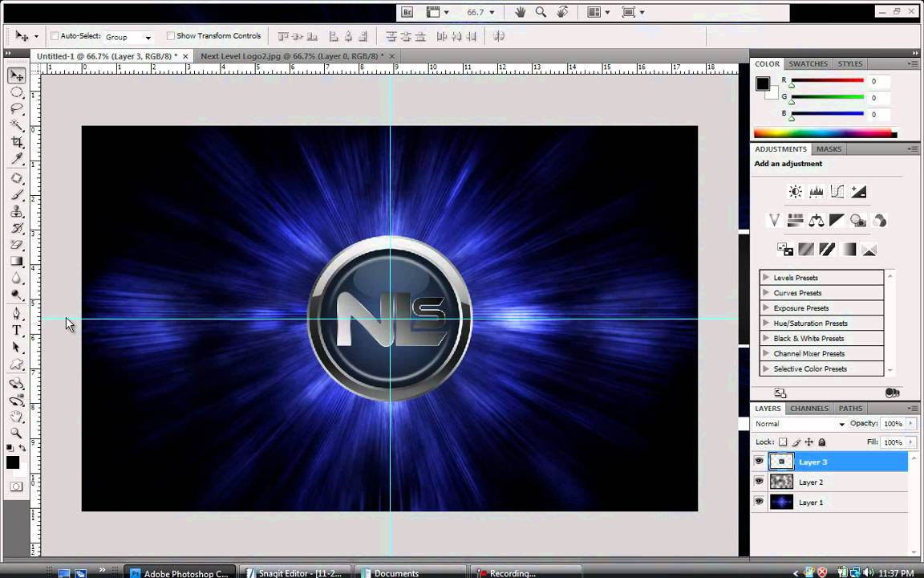The width and height of the screenshot is (924, 578).
Task: Expand Levels Presets
Action: (x=765, y=277)
